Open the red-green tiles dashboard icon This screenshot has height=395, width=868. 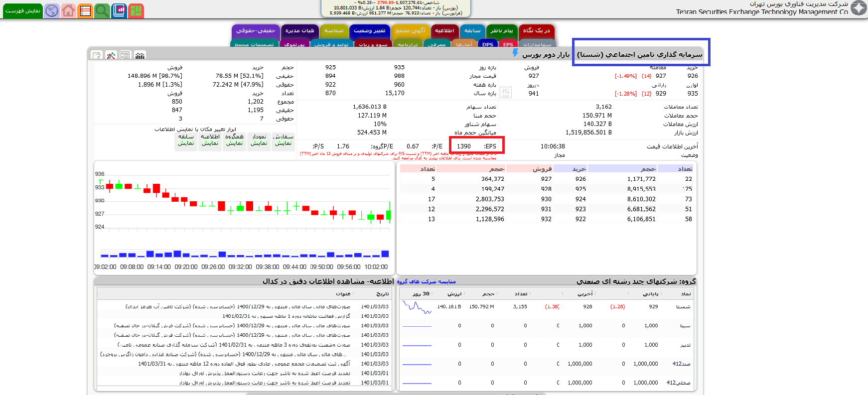[x=136, y=10]
